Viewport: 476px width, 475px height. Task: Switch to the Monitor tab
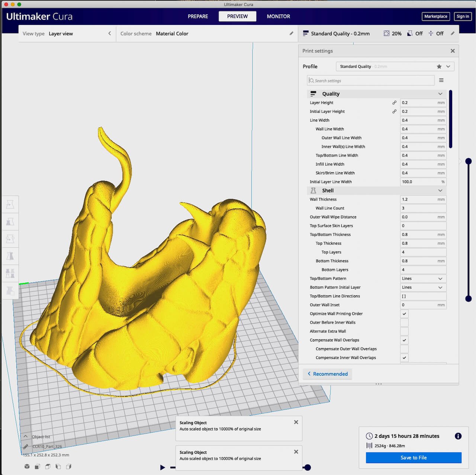pos(278,16)
